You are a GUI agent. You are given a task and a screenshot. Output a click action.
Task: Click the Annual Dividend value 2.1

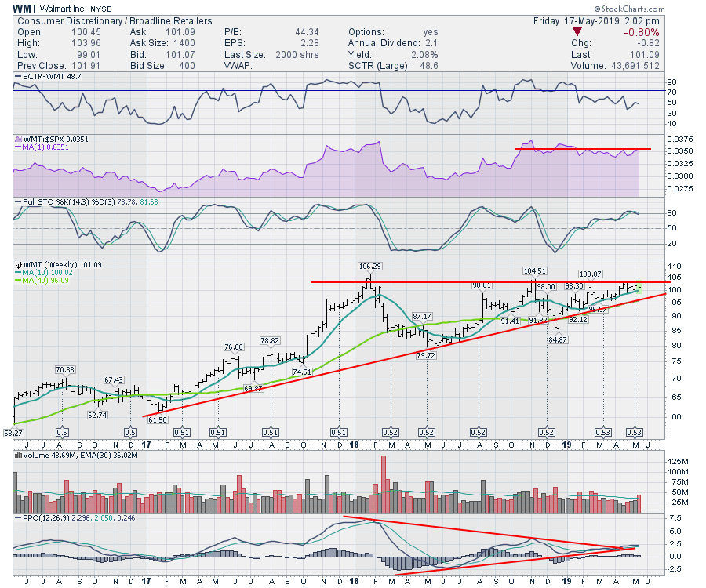pyautogui.click(x=431, y=43)
